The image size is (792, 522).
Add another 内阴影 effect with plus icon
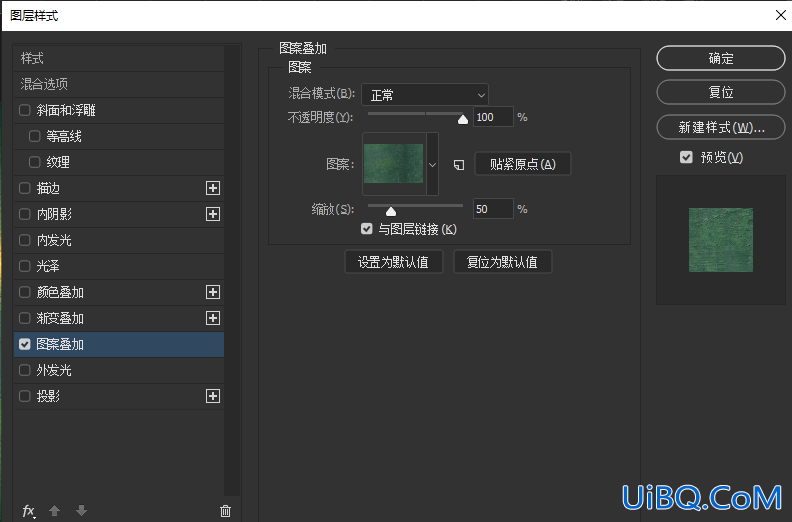(x=213, y=214)
